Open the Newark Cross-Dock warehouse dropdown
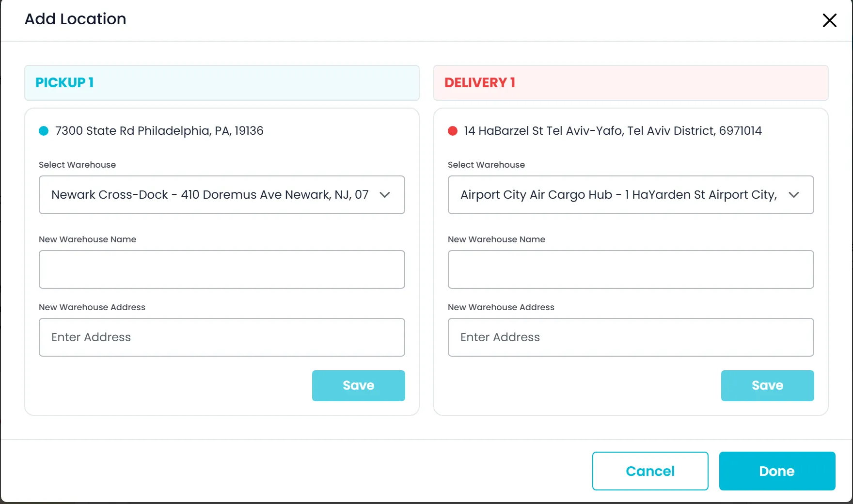This screenshot has height=504, width=853. tap(222, 195)
